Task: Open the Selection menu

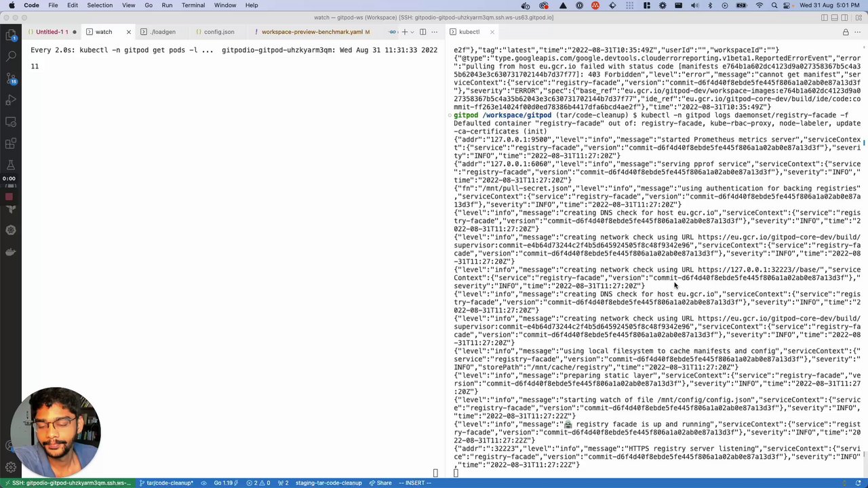Action: (100, 5)
